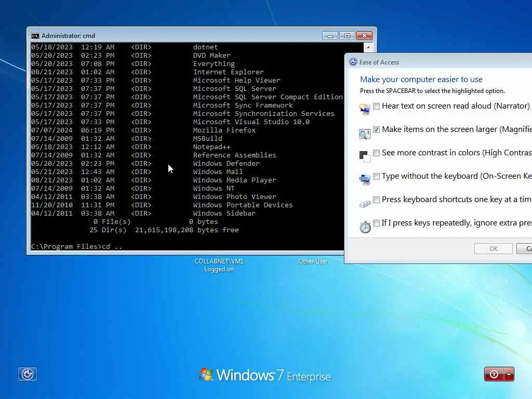532x399 pixels.
Task: Click the High Contrast icon
Action: tap(365, 156)
